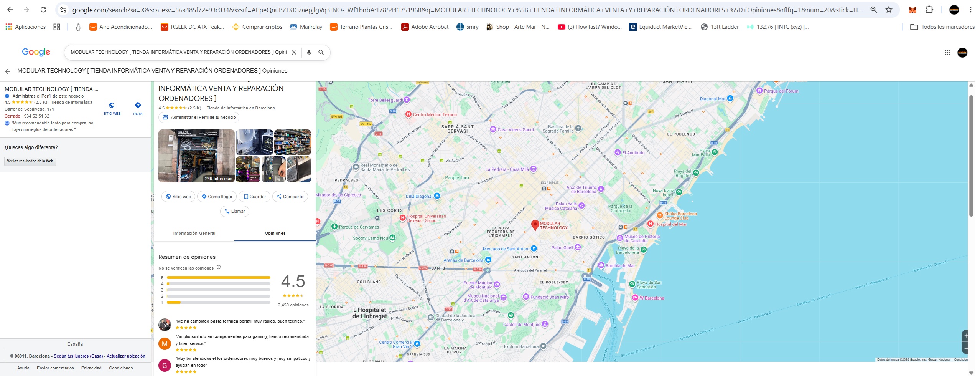Open the Chrome three-dot menu

(970, 10)
